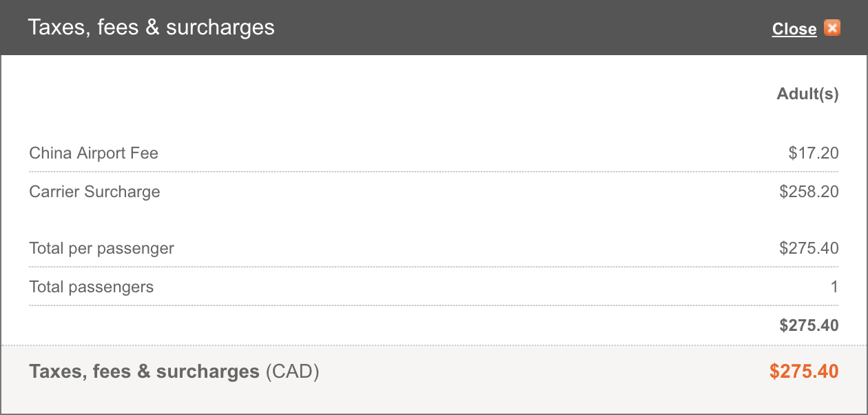
Task: Select the dialog title Taxes, fees & surcharges
Action: tap(151, 28)
